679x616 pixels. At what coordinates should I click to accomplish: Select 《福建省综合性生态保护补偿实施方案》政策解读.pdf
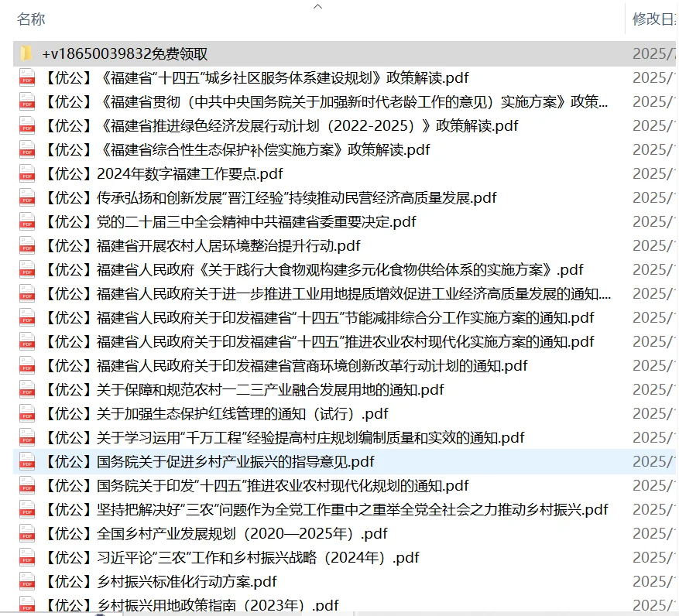[238, 150]
